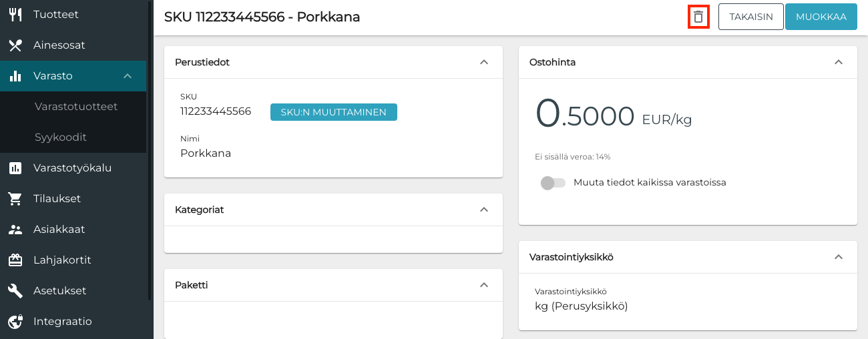
Task: Collapse the Perustiedot panel
Action: pos(484,62)
